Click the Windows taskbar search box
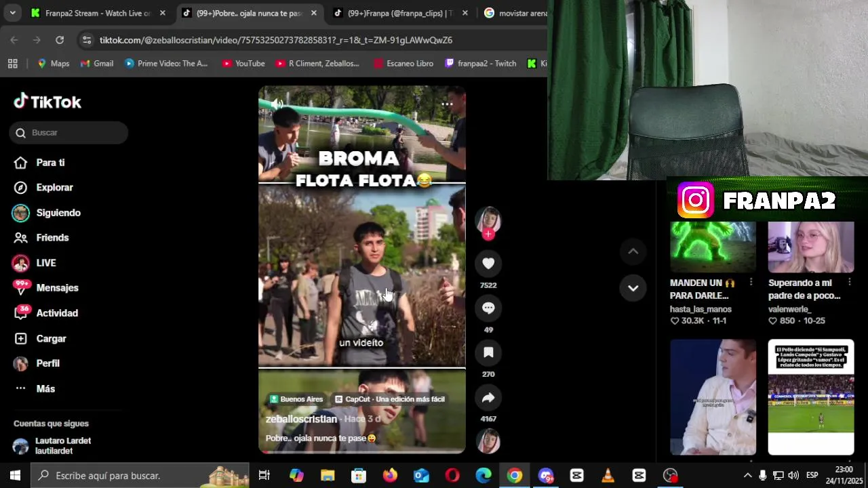This screenshot has width=868, height=488. [140, 475]
